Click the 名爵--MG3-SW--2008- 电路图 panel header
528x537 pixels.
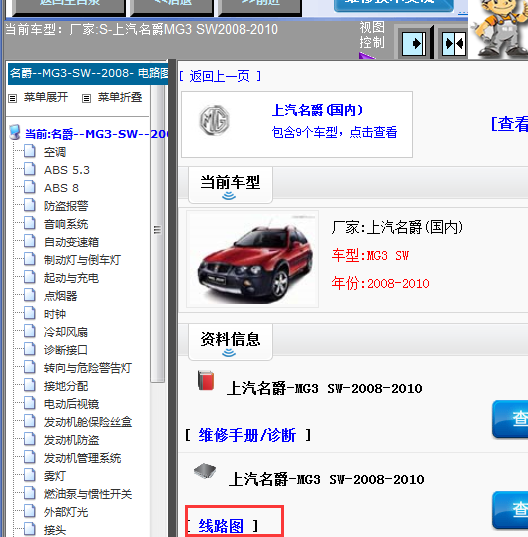coord(88,73)
